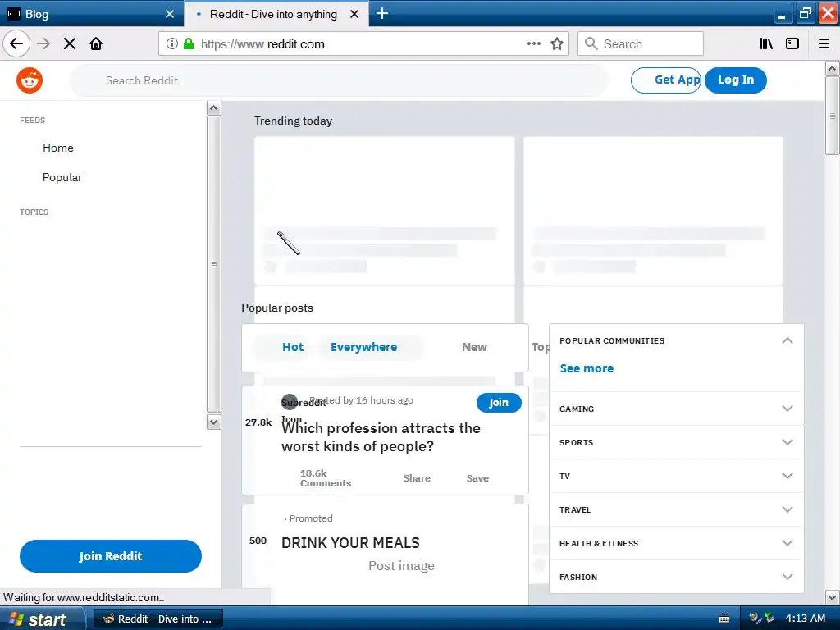Expand the Gaming communities category
The image size is (840, 630).
tap(676, 409)
